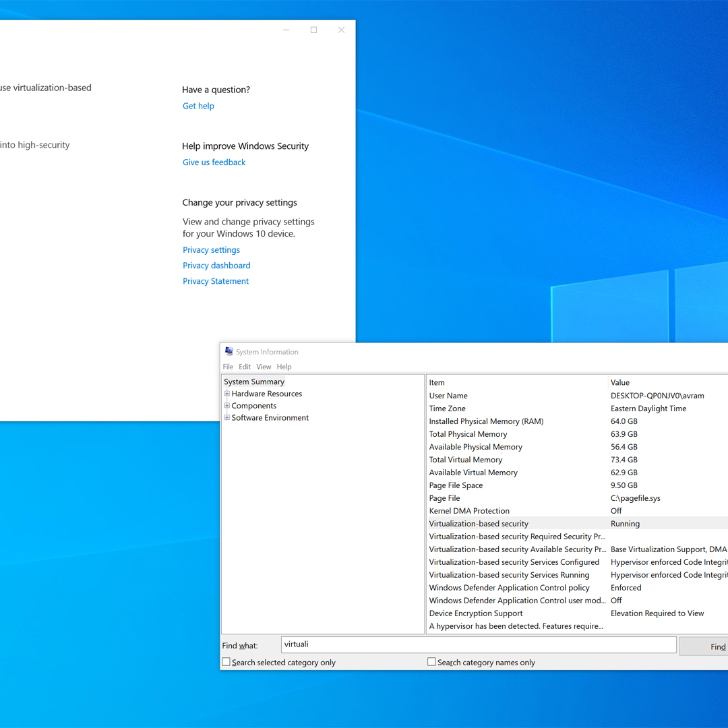Click the Value column header
The width and height of the screenshot is (728, 728).
pyautogui.click(x=668, y=383)
